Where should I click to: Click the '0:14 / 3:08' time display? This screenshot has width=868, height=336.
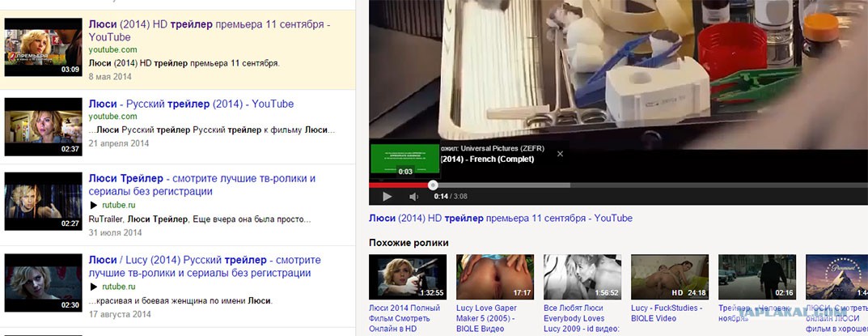[x=450, y=196]
